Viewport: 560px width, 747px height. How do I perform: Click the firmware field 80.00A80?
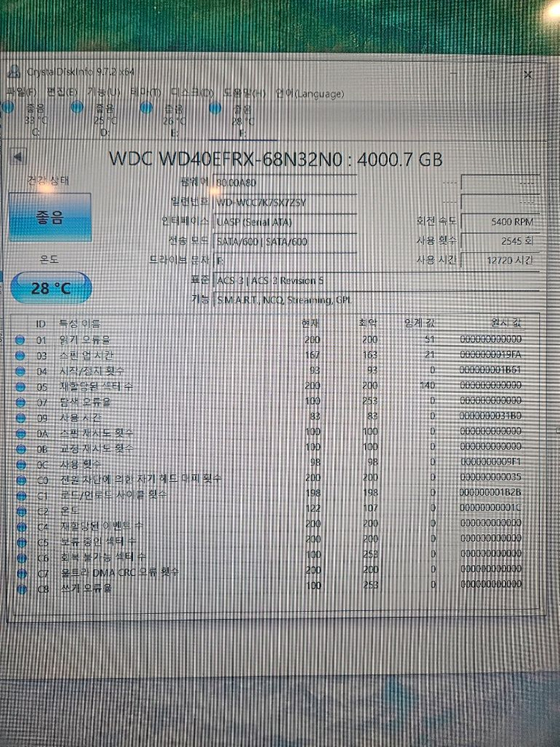coord(284,182)
